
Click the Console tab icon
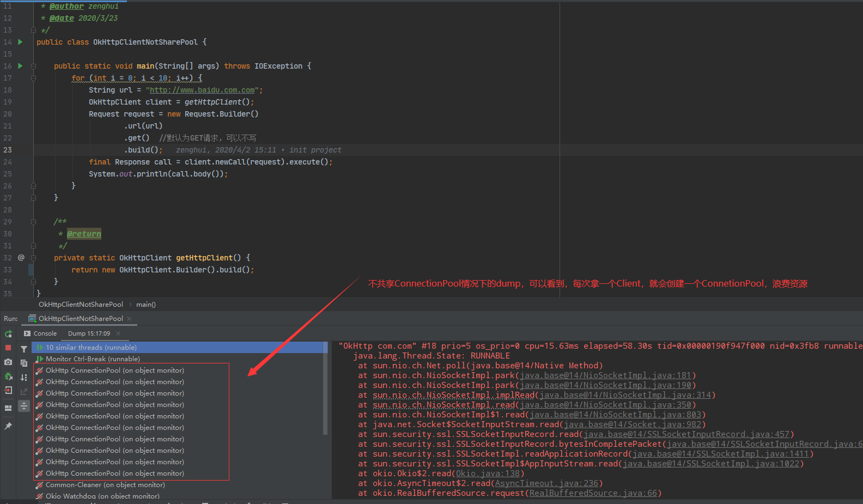coord(27,333)
